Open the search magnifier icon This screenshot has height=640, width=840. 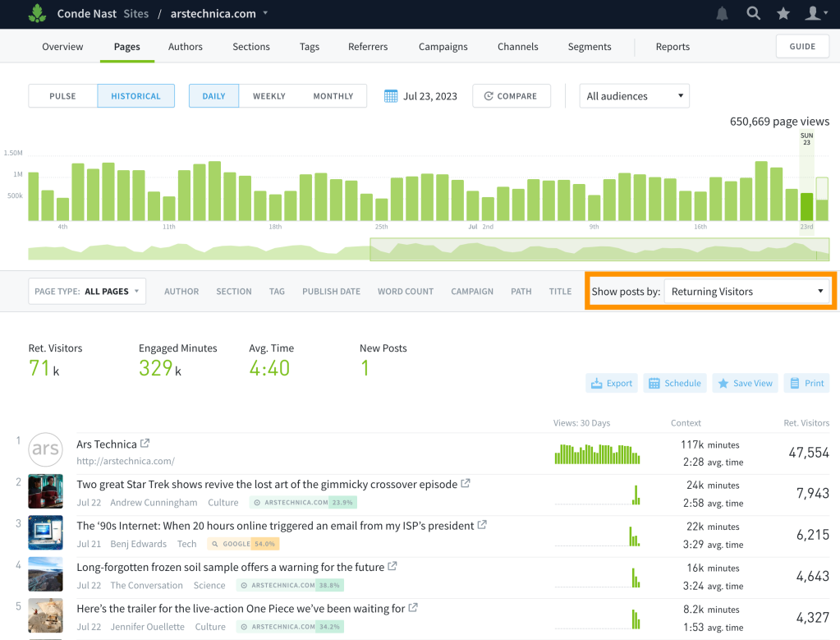point(753,13)
